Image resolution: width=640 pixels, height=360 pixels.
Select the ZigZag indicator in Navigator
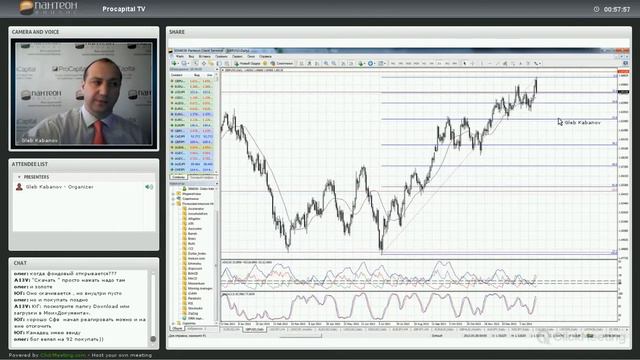point(193,313)
